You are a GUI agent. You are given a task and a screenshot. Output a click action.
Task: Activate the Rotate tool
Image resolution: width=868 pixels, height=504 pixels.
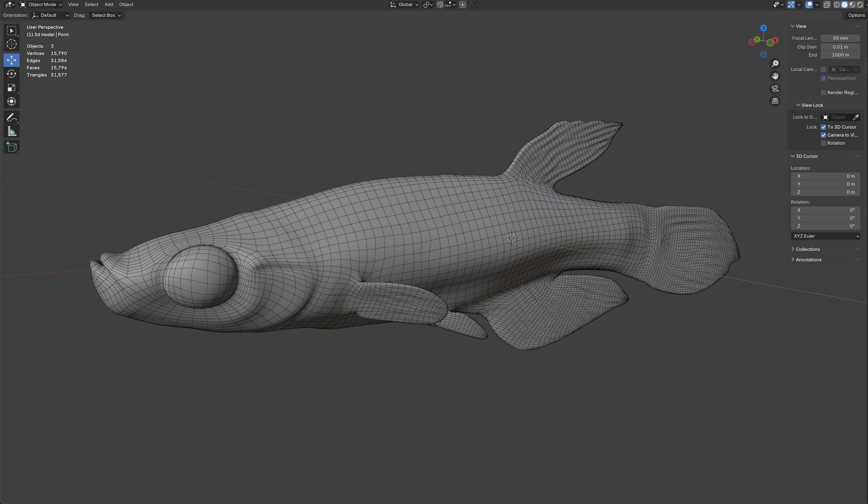click(11, 74)
